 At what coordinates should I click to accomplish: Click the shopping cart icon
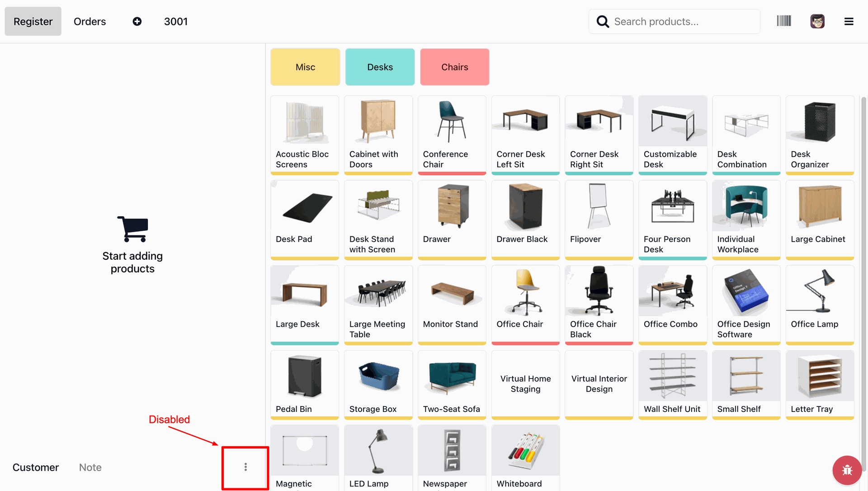click(133, 229)
